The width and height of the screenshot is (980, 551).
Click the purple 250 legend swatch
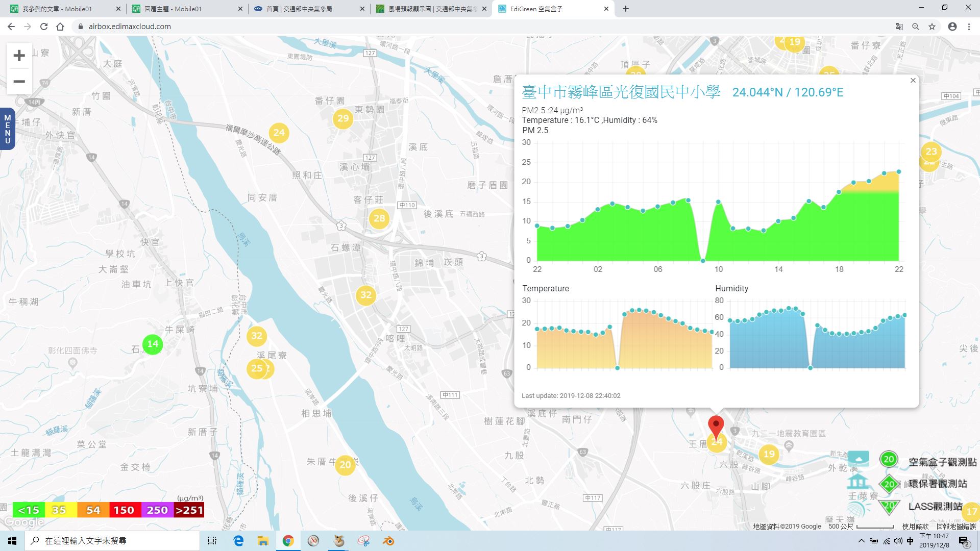coord(157,510)
